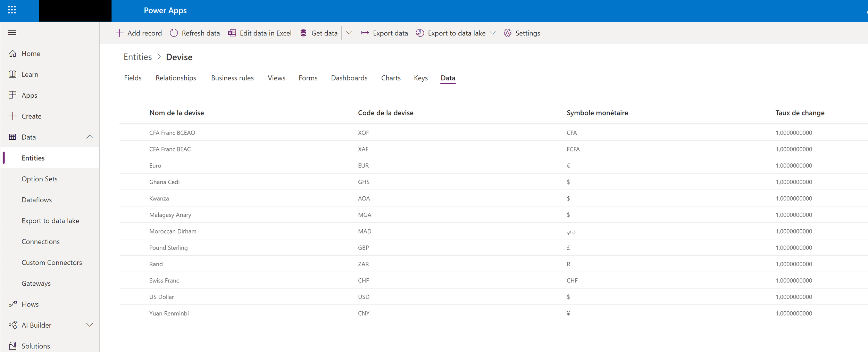The width and height of the screenshot is (868, 352).
Task: Click the Swiss Franc record name
Action: coord(164,280)
